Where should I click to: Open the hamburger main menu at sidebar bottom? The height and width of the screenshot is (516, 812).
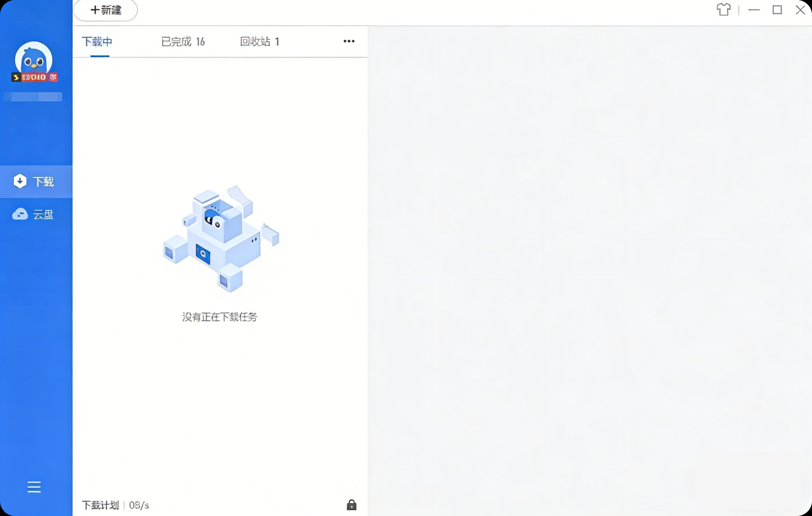[x=34, y=487]
